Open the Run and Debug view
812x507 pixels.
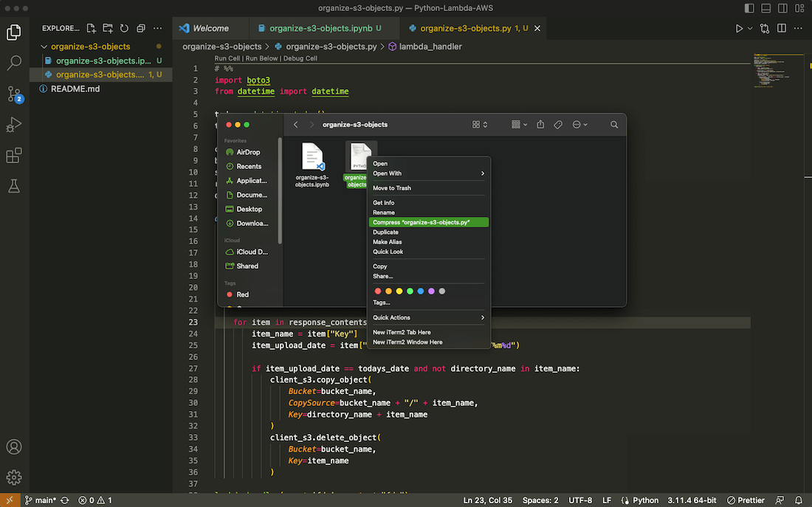[x=14, y=125]
